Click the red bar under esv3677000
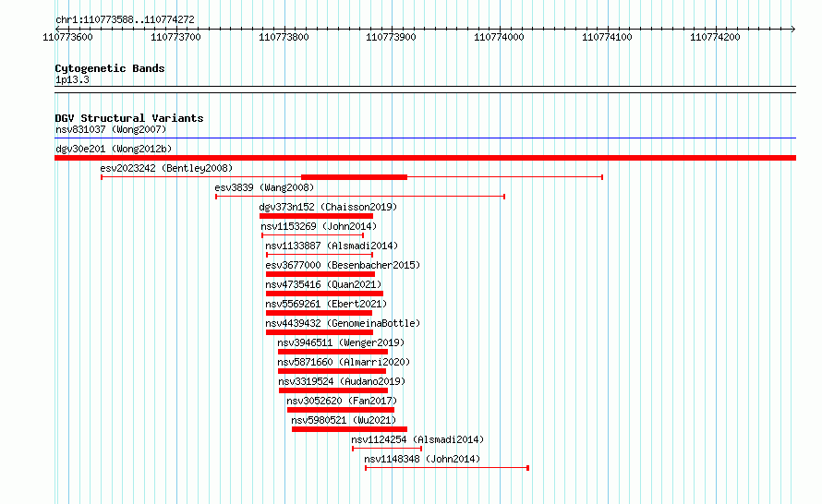 pyautogui.click(x=320, y=274)
